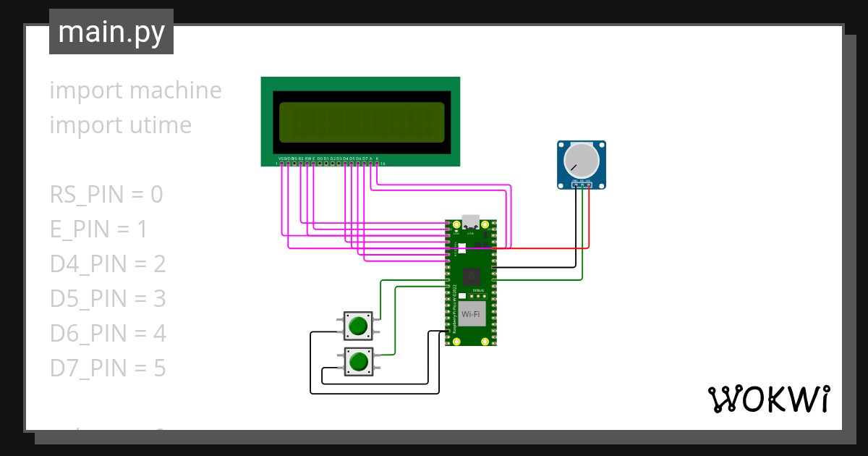Click the import machine code line

135,90
